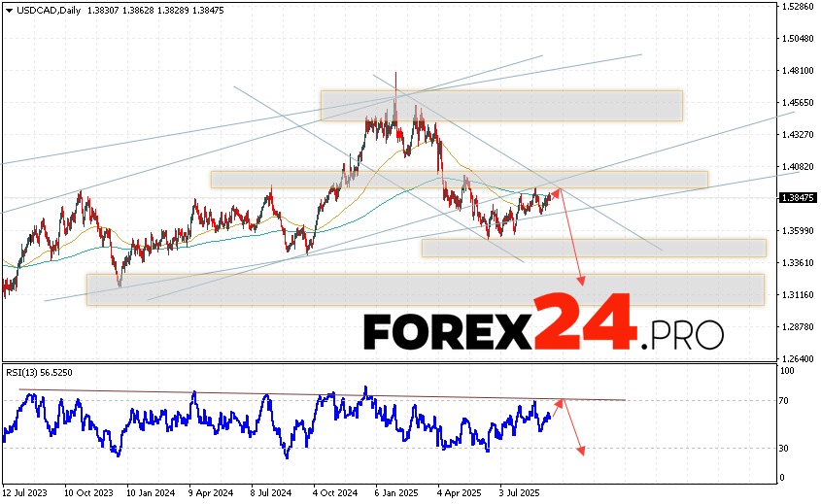The image size is (821, 504).
Task: Click the triangle dropdown beside USDCAD,Daily
Action: coord(8,8)
